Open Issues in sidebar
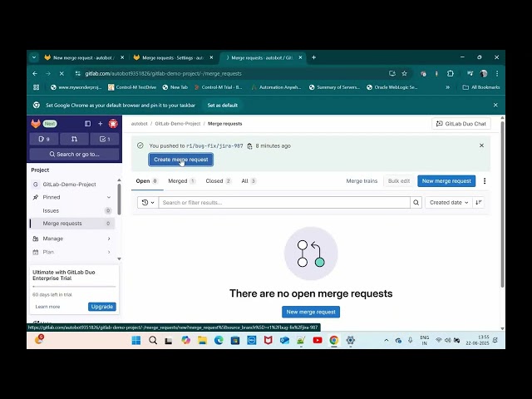 [72, 210]
